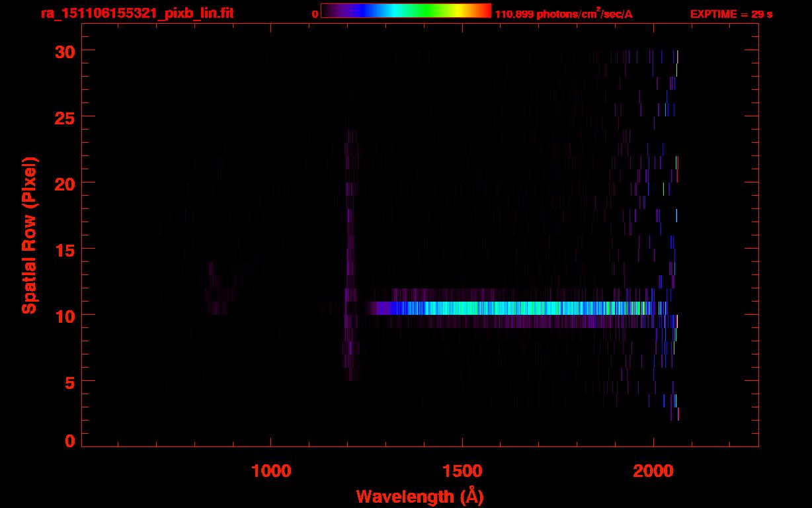The image size is (812, 508).
Task: Click the EXPTIME = 29 s label
Action: [x=731, y=14]
